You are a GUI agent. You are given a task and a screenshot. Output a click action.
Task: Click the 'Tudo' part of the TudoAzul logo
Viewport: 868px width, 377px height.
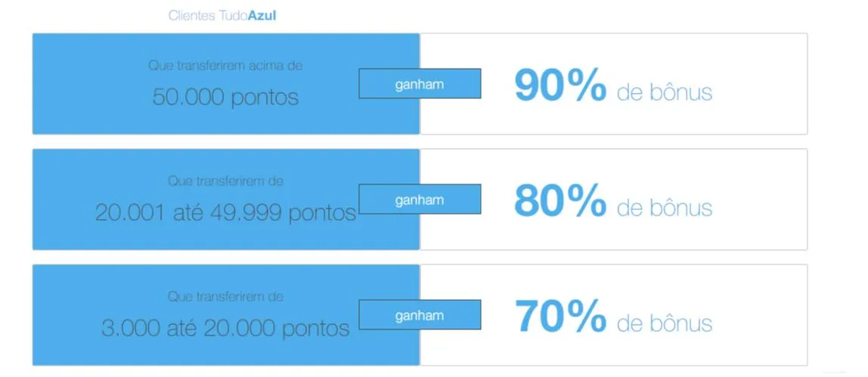233,15
